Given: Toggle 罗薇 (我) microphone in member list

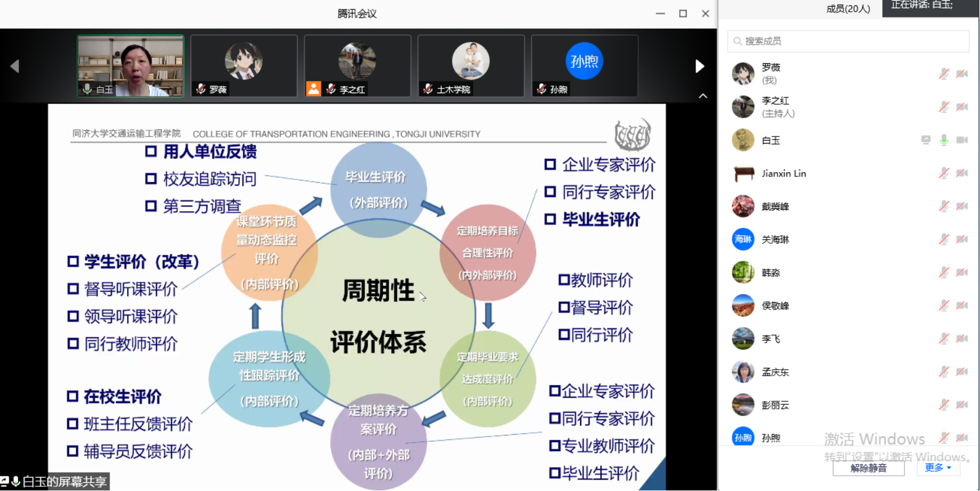Looking at the screenshot, I should [944, 74].
